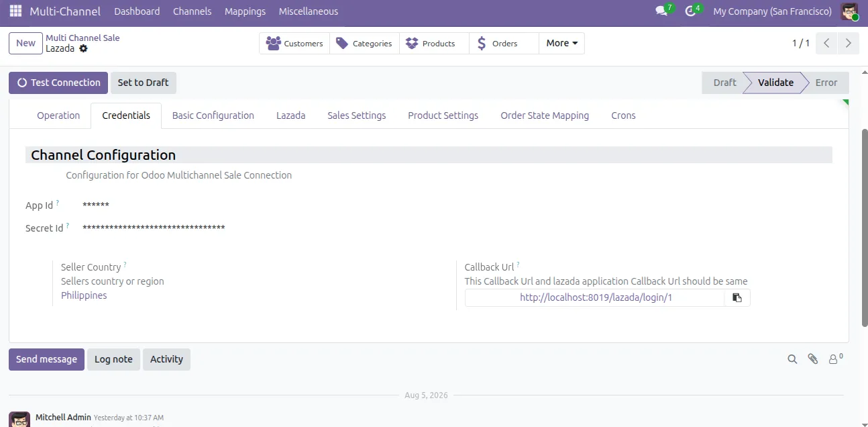868x427 pixels.
Task: Click Test Connection button
Action: point(58,83)
